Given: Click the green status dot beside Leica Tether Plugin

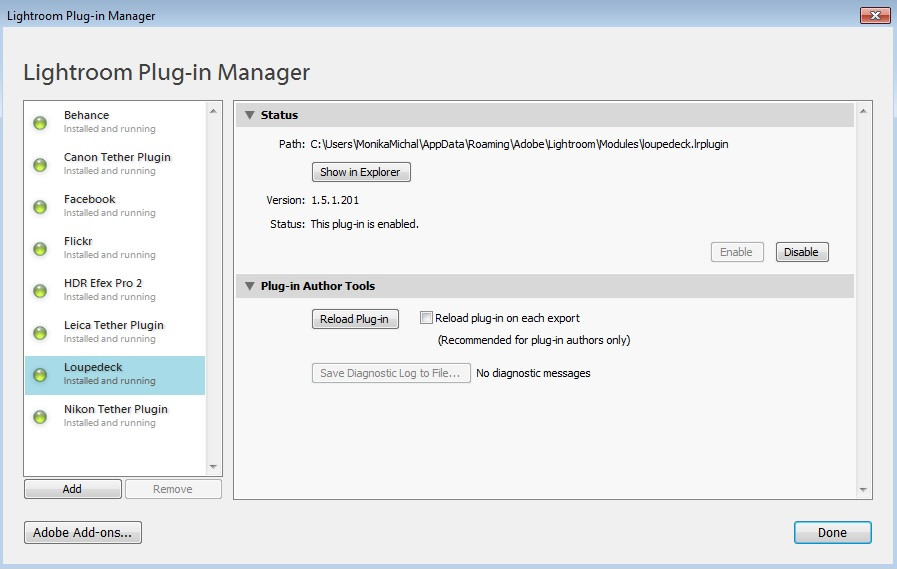Looking at the screenshot, I should click(x=40, y=332).
